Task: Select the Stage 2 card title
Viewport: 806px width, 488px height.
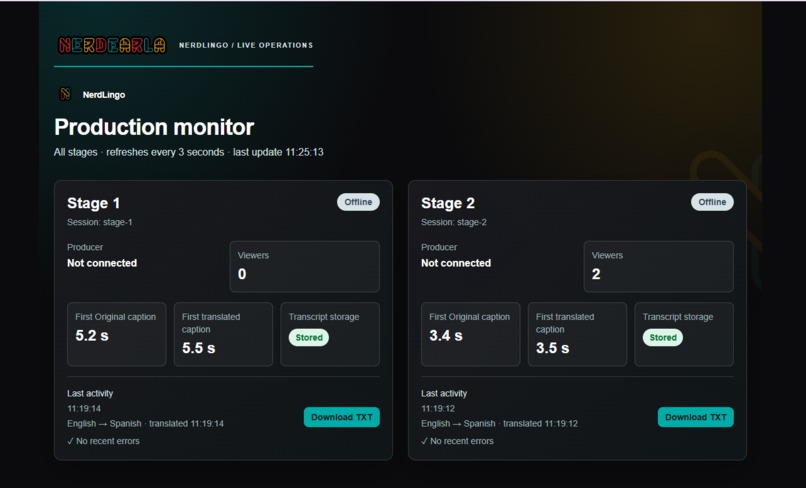Action: (448, 203)
